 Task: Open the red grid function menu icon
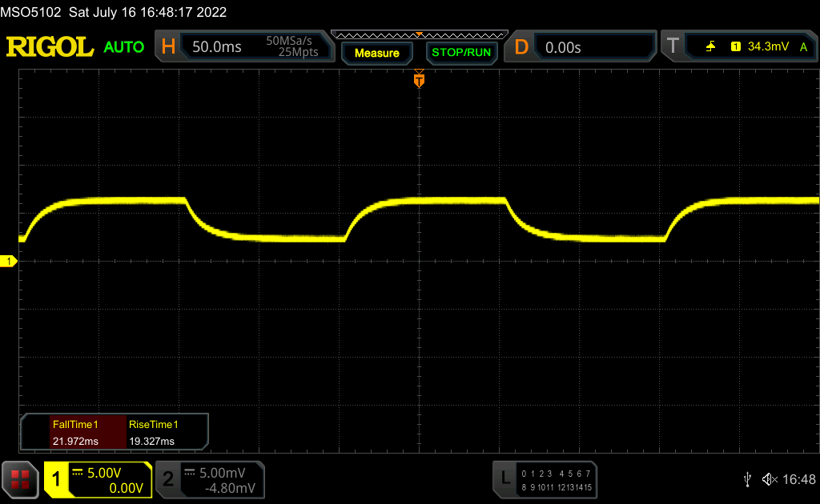[x=20, y=478]
